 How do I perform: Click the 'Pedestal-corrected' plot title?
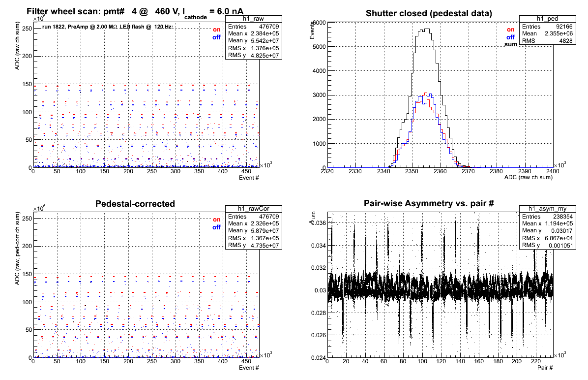pos(135,204)
